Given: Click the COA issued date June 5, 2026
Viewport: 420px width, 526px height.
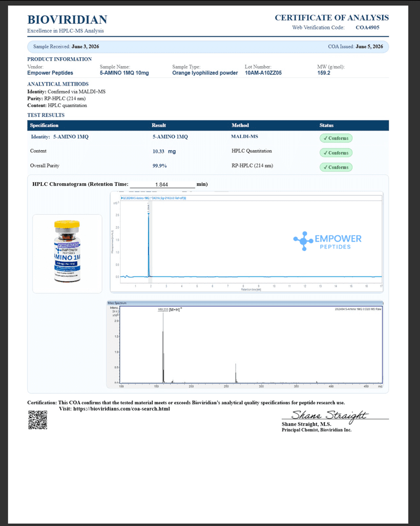Looking at the screenshot, I should point(369,47).
